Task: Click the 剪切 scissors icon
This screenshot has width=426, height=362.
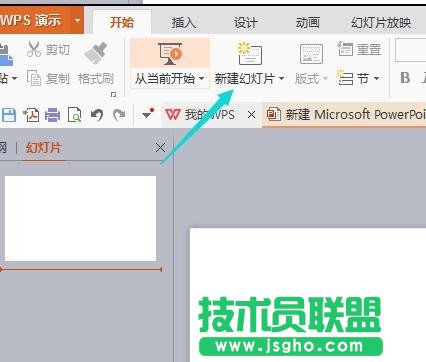Action: [x=34, y=49]
